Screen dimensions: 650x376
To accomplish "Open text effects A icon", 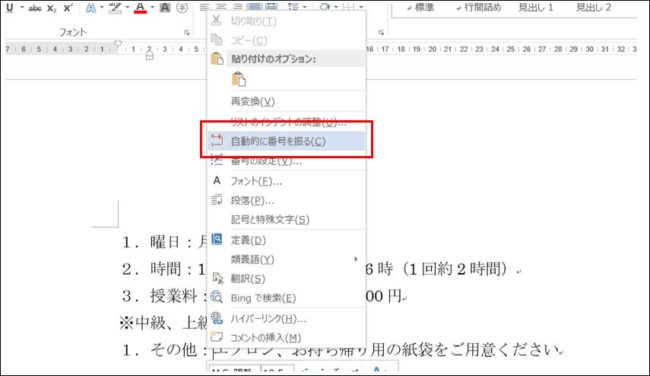I will 90,7.
